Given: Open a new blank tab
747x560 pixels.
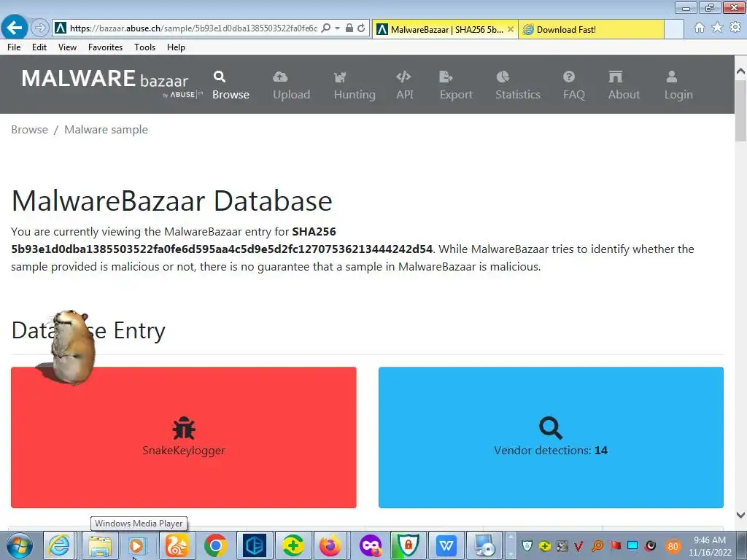Looking at the screenshot, I should click(673, 29).
